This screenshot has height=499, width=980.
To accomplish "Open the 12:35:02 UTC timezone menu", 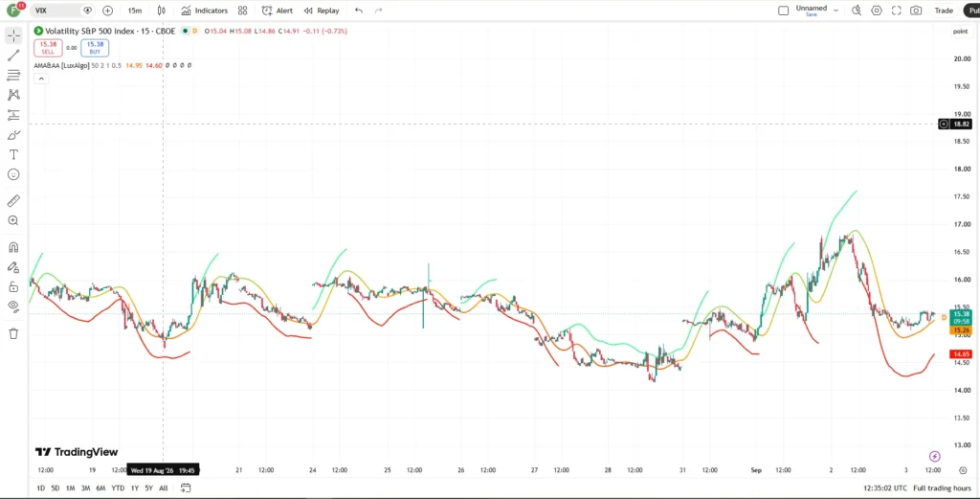I will [885, 488].
